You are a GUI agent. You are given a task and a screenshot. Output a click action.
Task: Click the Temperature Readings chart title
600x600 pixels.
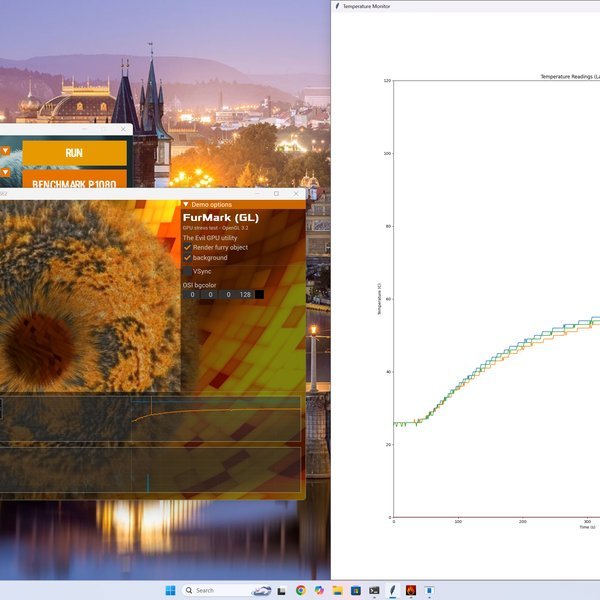coord(570,77)
